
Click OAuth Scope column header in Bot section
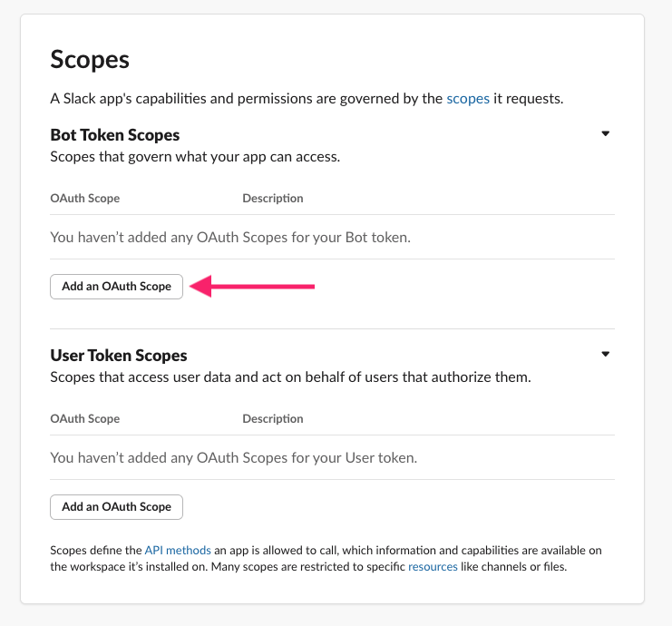85,199
